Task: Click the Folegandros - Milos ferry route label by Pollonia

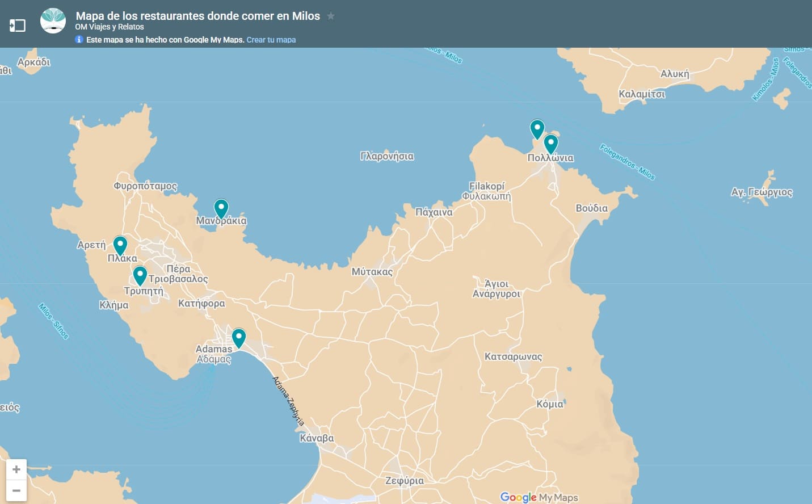Action: [628, 162]
